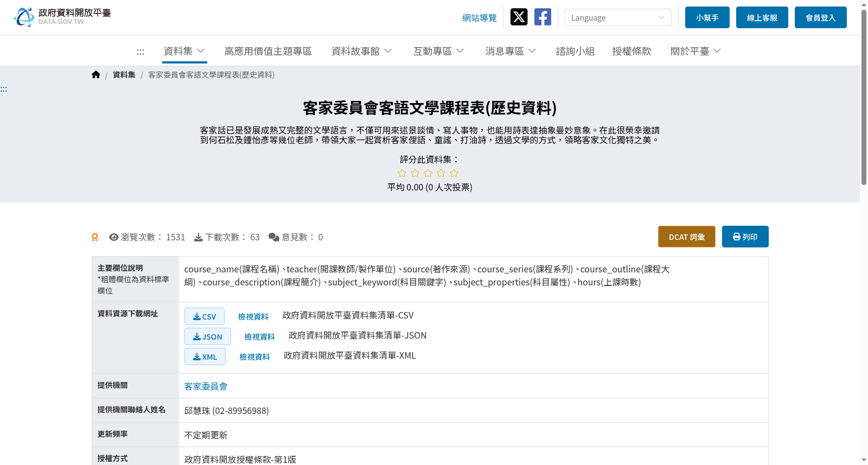Click the 平均 0.00 (0 人次投票) text
The image size is (868, 465).
pyautogui.click(x=430, y=187)
